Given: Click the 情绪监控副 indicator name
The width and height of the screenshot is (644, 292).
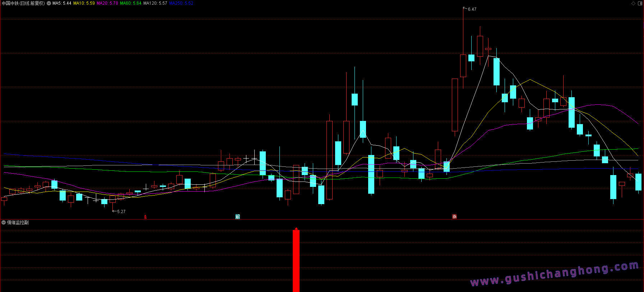Looking at the screenshot, I should [18, 222].
